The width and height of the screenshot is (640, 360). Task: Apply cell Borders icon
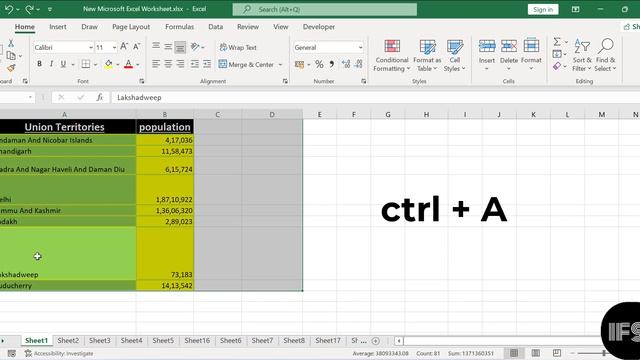tap(86, 64)
